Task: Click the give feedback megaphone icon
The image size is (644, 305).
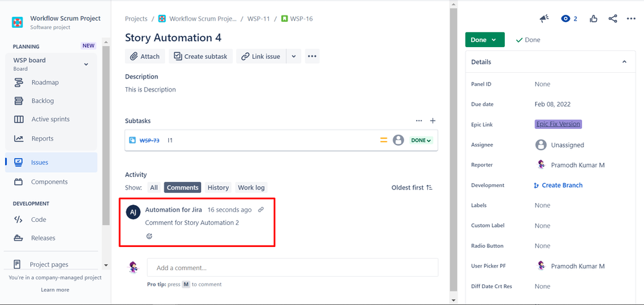Action: tap(544, 19)
